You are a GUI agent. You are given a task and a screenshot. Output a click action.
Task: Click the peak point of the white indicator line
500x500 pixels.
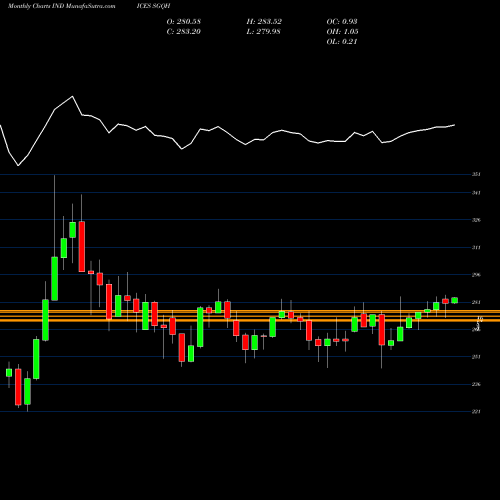click(73, 97)
